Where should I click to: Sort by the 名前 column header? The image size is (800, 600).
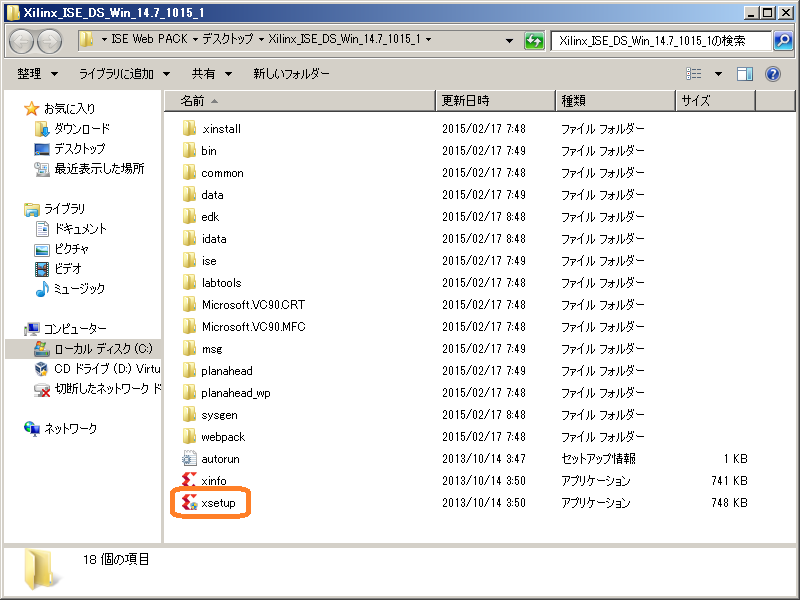(x=192, y=101)
